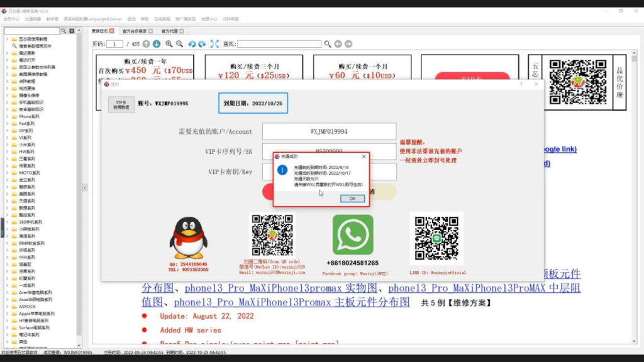Screen dimensions: 644x362
Task: Jump to previous search result arrow
Action: pos(338,44)
